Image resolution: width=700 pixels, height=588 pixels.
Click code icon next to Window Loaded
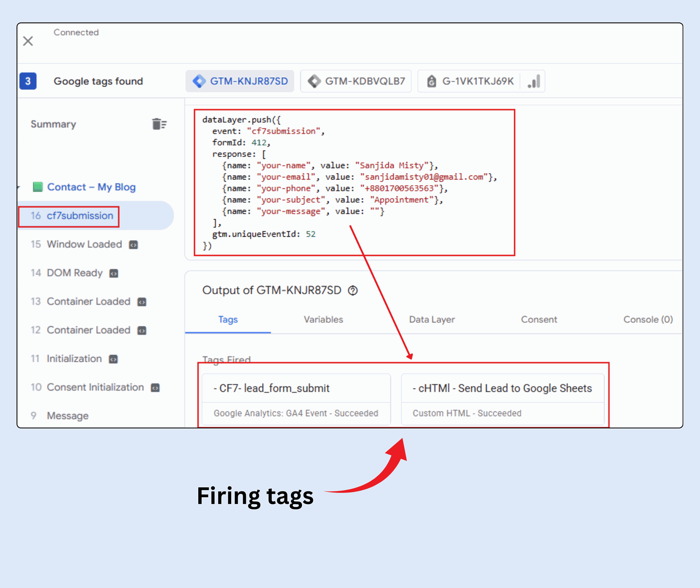click(x=133, y=245)
